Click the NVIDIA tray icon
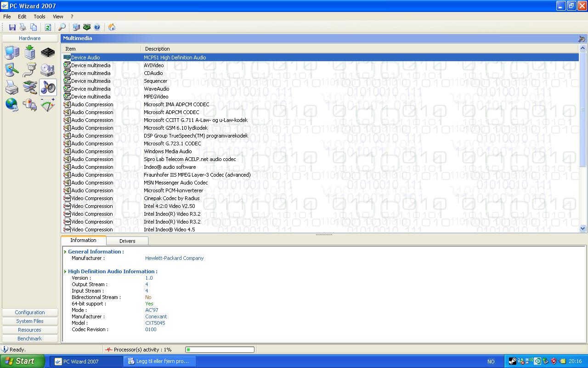Image resolution: width=588 pixels, height=368 pixels. pos(562,361)
